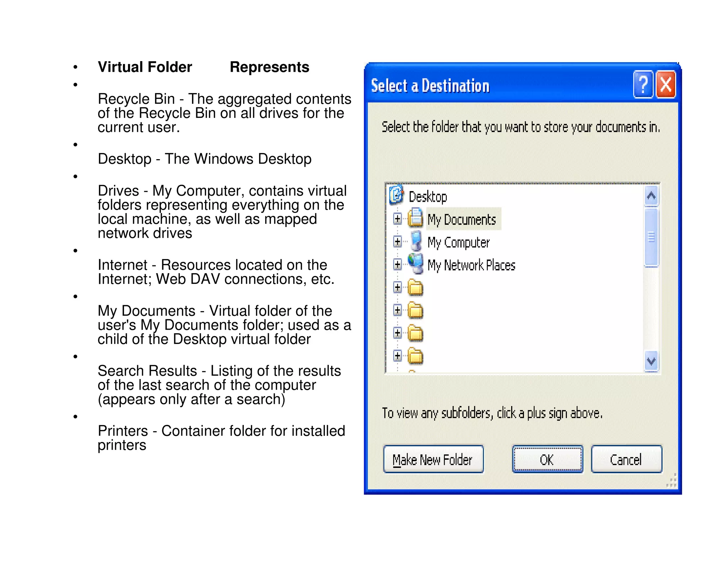This screenshot has height=562, width=728.
Task: Click the scrollbar down arrow
Action: click(651, 362)
